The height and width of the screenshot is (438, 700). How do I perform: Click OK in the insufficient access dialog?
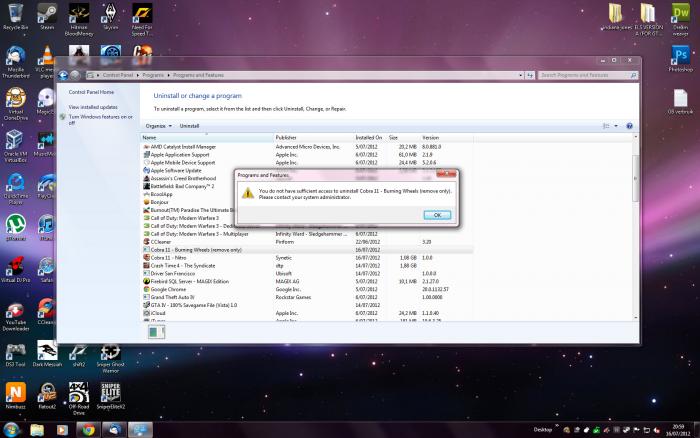point(437,215)
